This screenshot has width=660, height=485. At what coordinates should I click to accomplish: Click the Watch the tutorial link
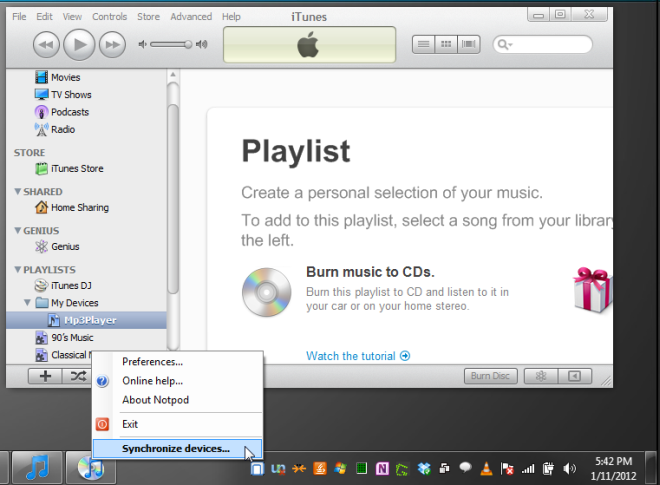tap(358, 356)
